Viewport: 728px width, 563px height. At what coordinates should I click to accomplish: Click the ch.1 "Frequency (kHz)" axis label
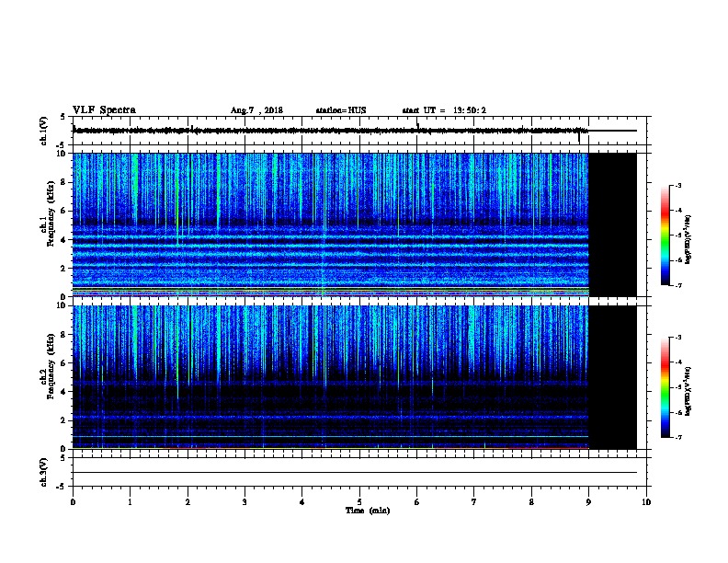pos(51,213)
